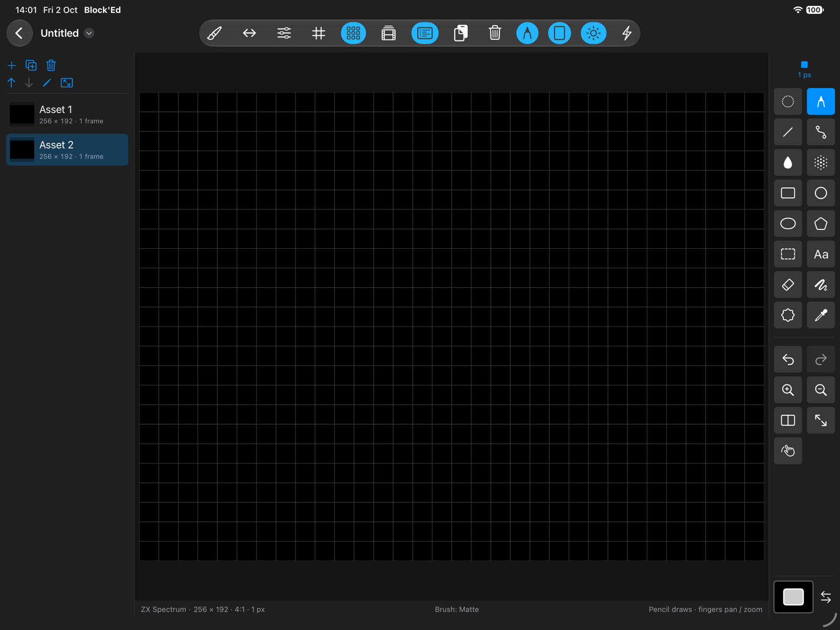Open the sliders adjustments panel
This screenshot has width=840, height=630.
click(284, 33)
